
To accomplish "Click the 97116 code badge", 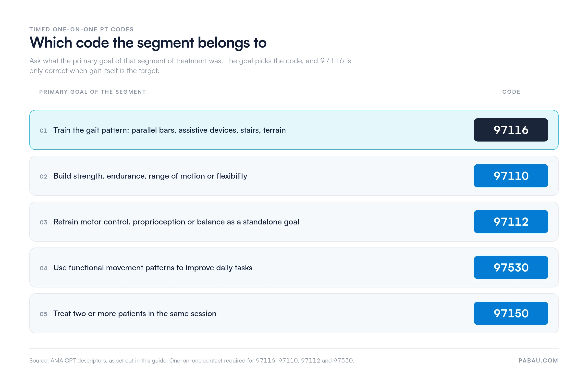I will click(511, 130).
